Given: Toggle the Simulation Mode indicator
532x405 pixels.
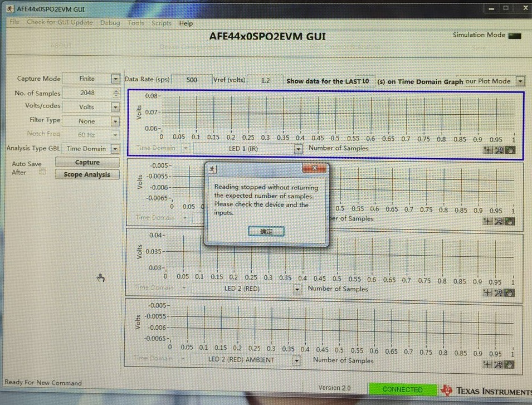Looking at the screenshot, I should tap(515, 36).
